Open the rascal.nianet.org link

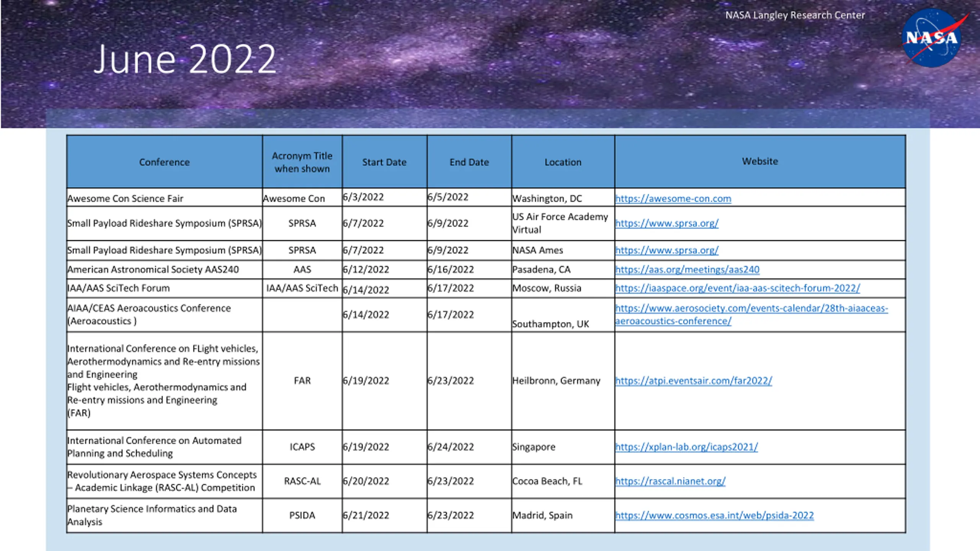[670, 481]
